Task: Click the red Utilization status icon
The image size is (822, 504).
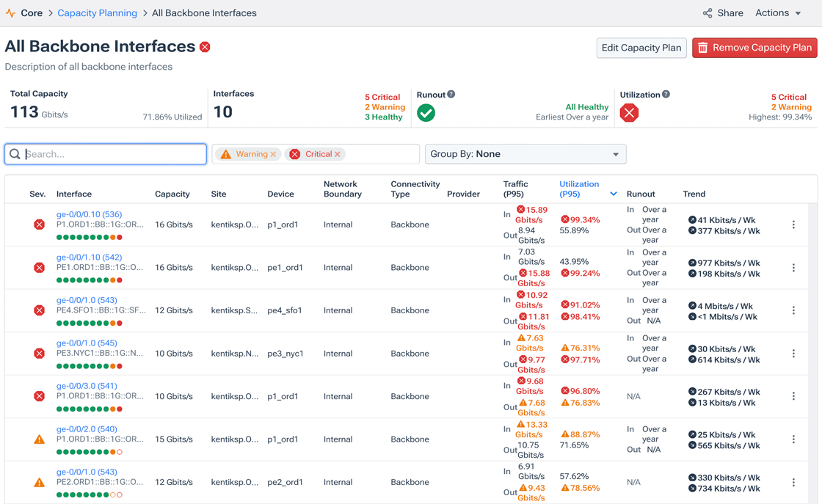Action: 629,114
